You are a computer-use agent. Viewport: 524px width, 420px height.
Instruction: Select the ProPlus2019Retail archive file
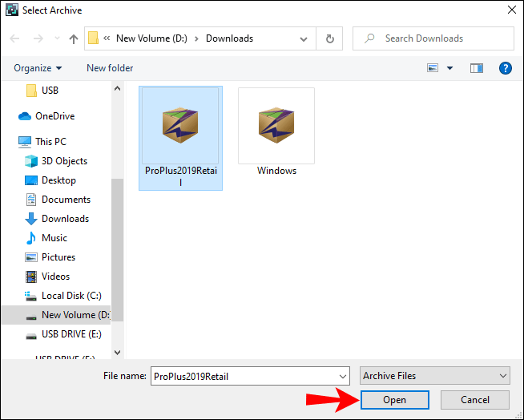point(180,138)
